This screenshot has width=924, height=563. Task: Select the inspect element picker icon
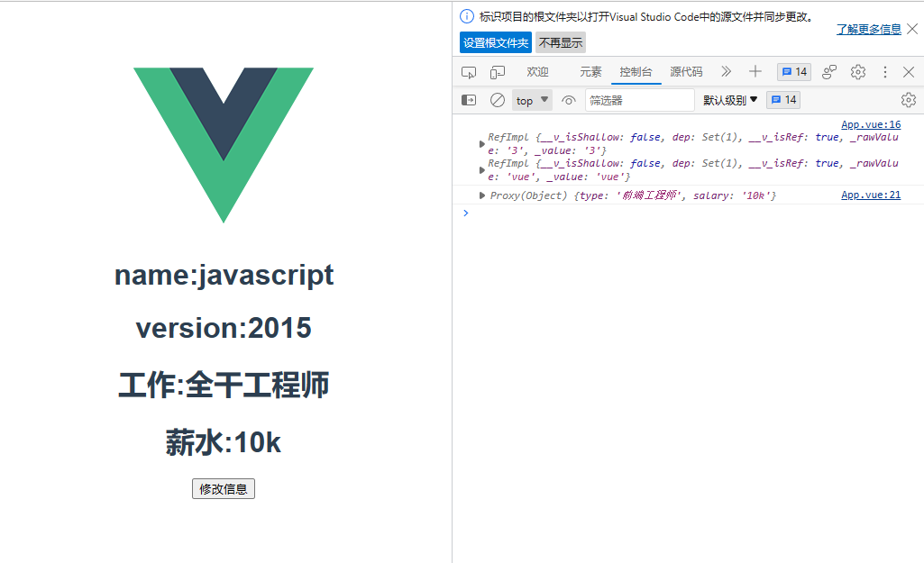click(x=469, y=72)
